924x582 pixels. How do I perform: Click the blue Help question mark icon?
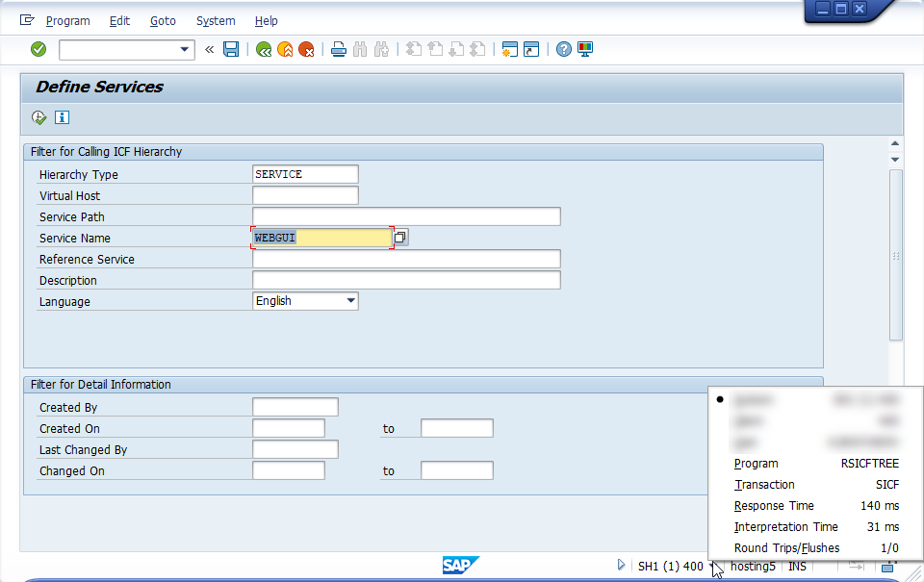pos(564,49)
